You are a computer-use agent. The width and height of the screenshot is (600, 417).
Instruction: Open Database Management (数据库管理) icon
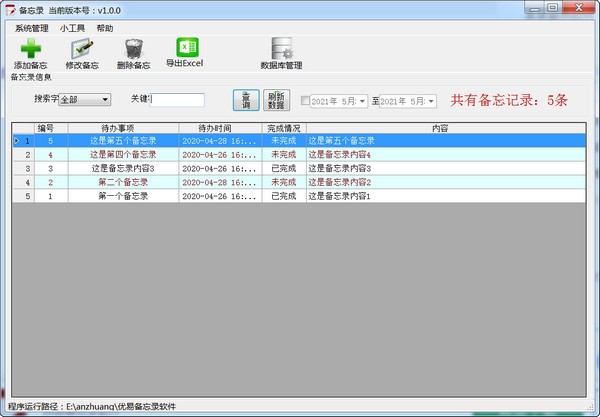coord(281,49)
